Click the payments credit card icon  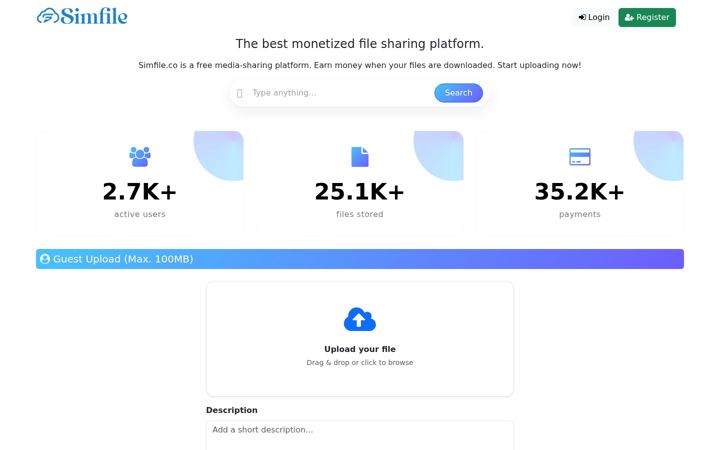click(579, 157)
